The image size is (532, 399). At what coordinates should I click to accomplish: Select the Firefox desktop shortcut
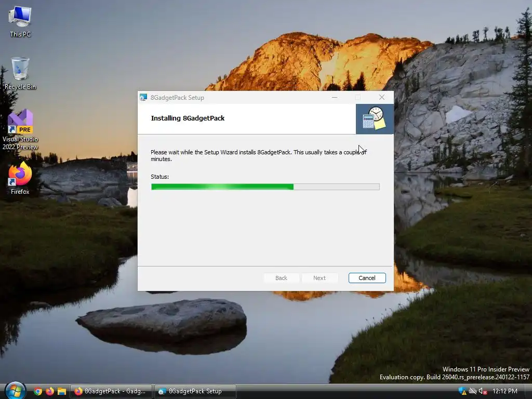tap(20, 179)
